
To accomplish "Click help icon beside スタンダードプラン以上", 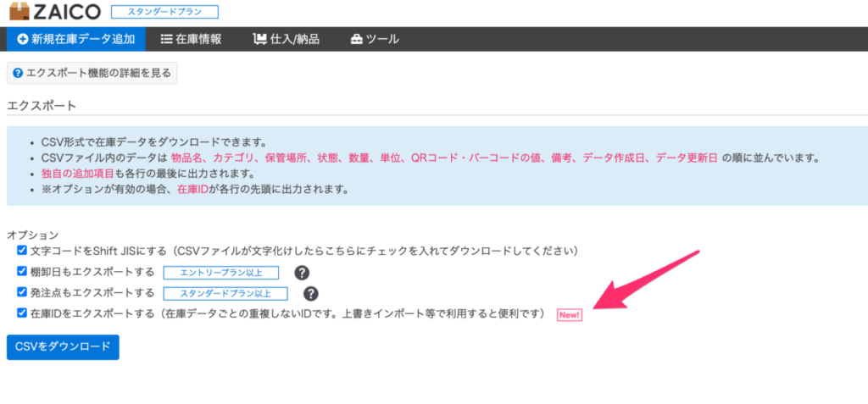I will pos(311,293).
